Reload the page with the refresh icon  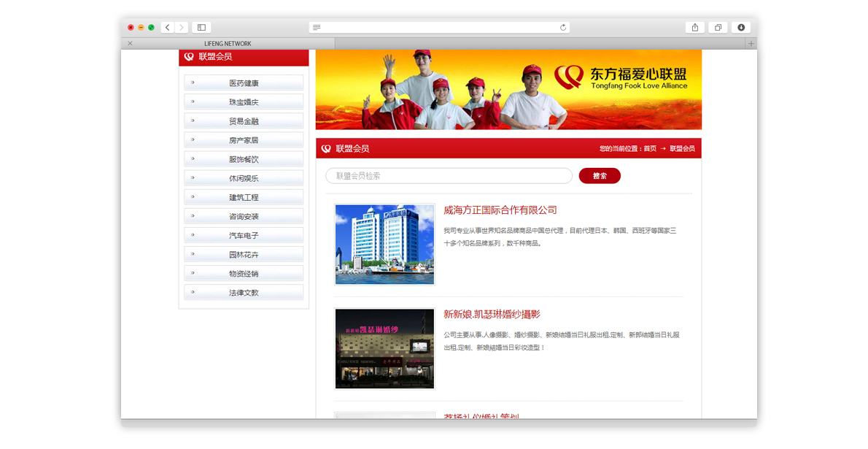[x=563, y=27]
